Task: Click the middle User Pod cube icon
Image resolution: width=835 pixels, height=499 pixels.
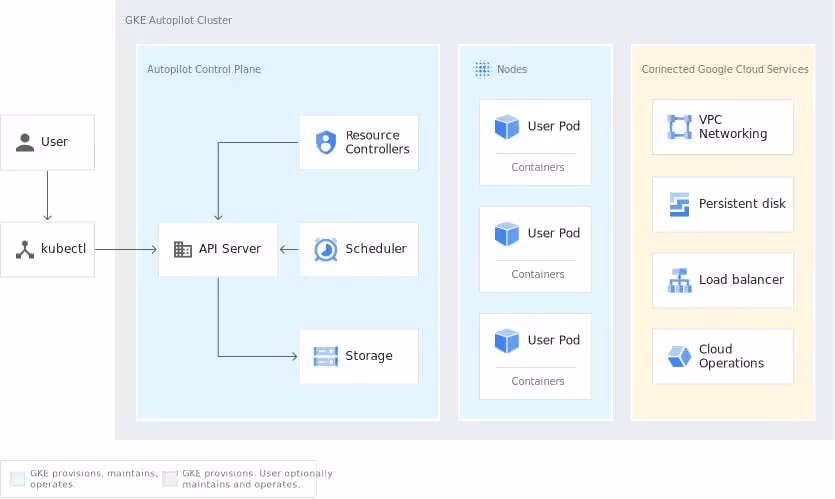Action: [x=506, y=234]
